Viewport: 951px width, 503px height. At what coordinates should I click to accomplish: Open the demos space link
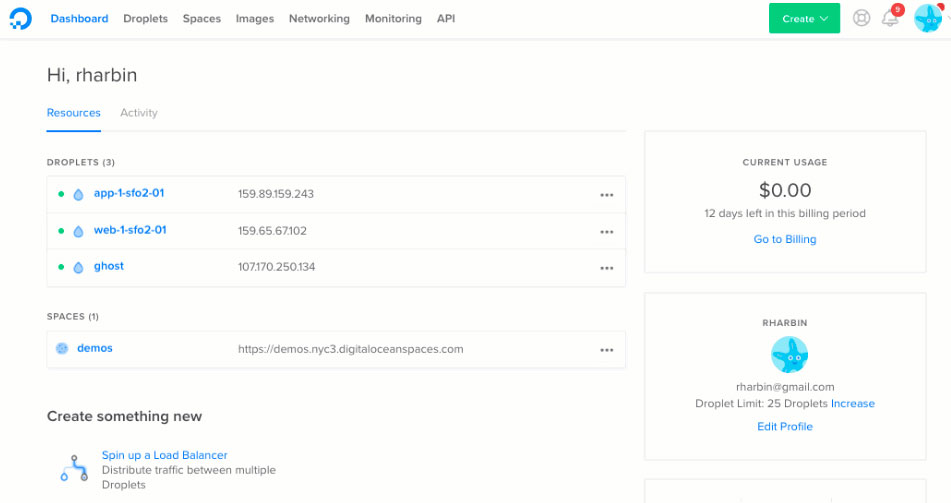point(95,348)
